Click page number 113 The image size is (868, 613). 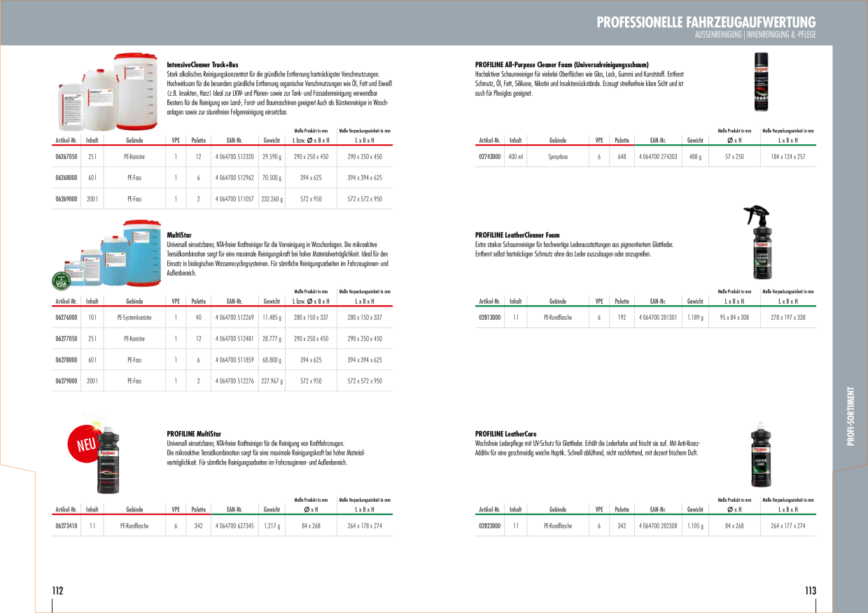[x=811, y=591]
